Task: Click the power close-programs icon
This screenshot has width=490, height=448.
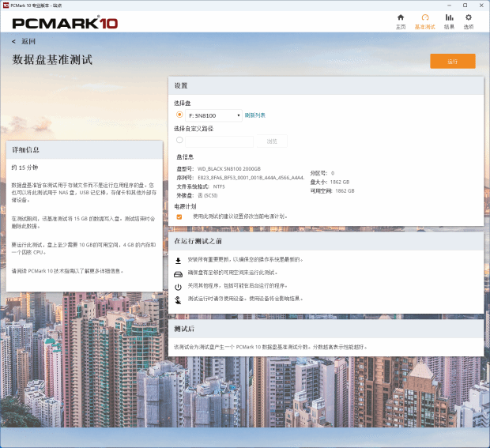Action: (178, 287)
